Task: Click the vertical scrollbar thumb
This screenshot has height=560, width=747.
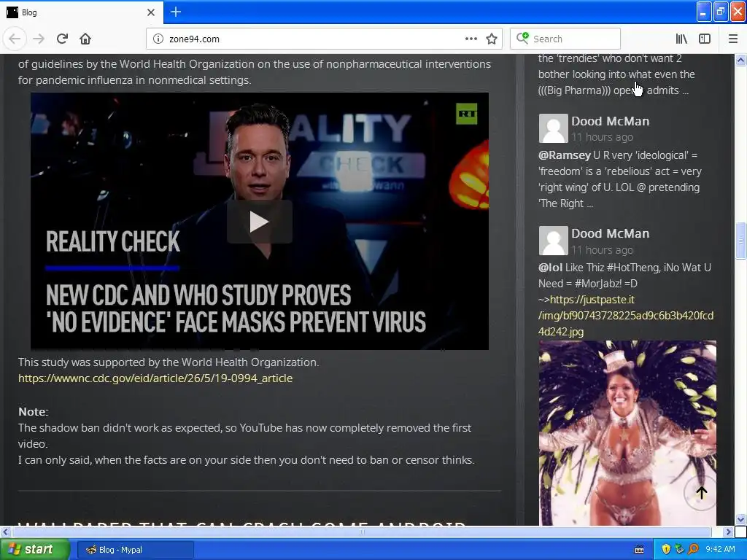Action: pos(741,241)
